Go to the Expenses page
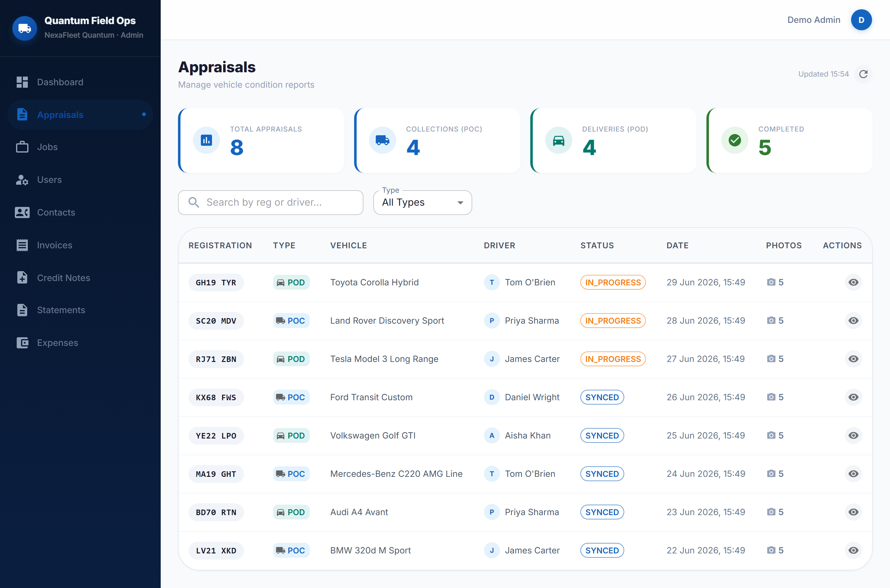 pyautogui.click(x=80, y=343)
